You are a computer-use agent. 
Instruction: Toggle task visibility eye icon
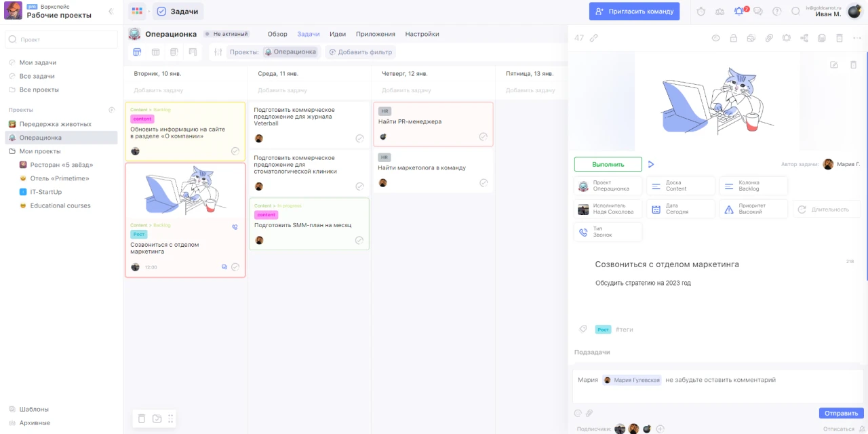[715, 38]
